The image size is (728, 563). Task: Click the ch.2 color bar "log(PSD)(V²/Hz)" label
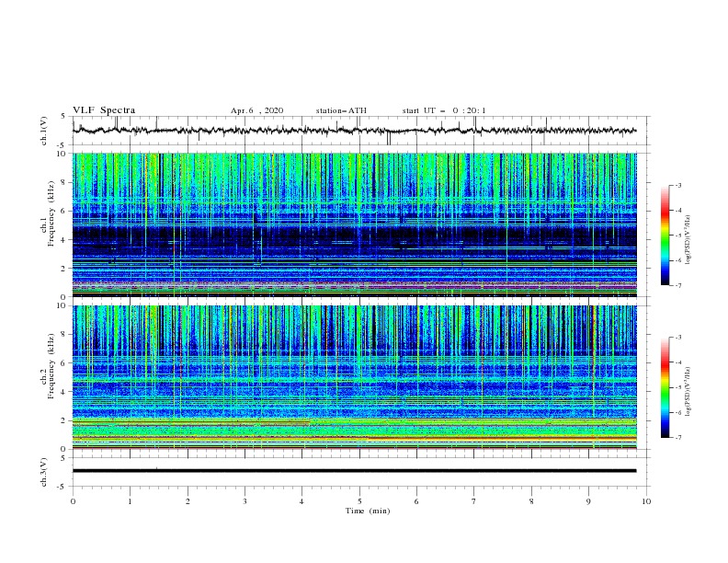[688, 391]
